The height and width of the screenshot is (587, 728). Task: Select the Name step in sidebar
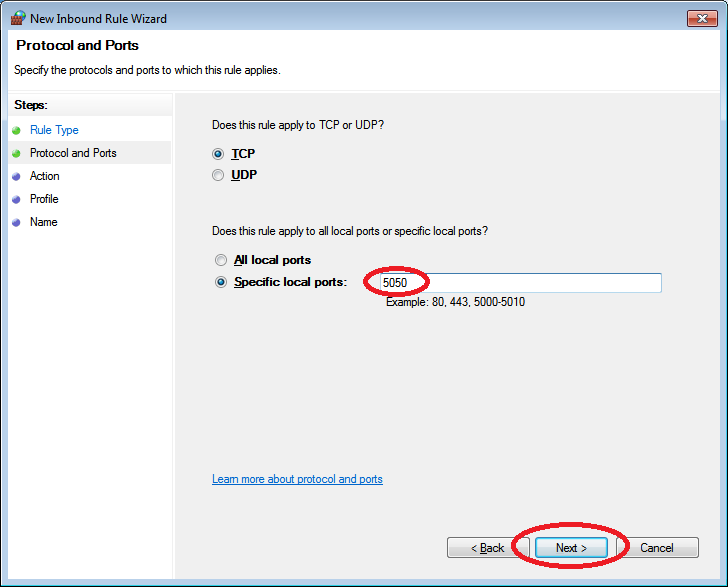pyautogui.click(x=44, y=222)
